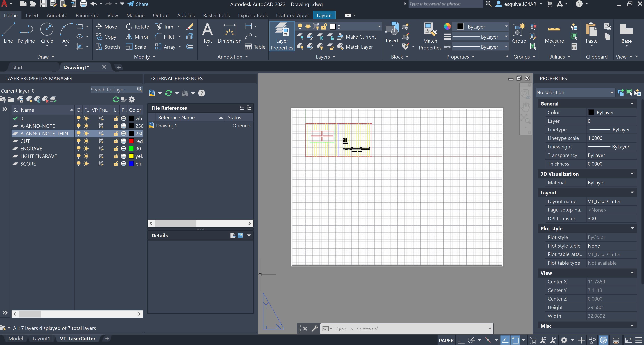Viewport: 644px width, 345px height.
Task: Switch to the Annotate ribbon tab
Action: (57, 15)
